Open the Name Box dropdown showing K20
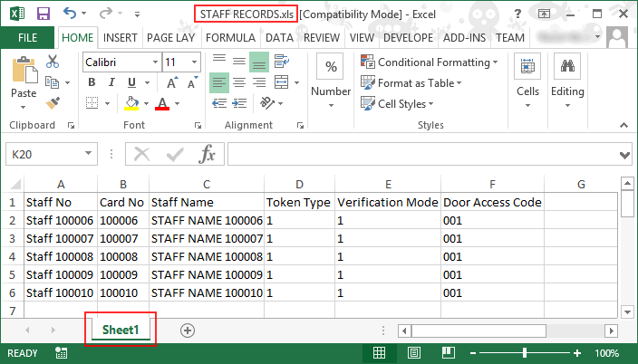 [x=90, y=155]
